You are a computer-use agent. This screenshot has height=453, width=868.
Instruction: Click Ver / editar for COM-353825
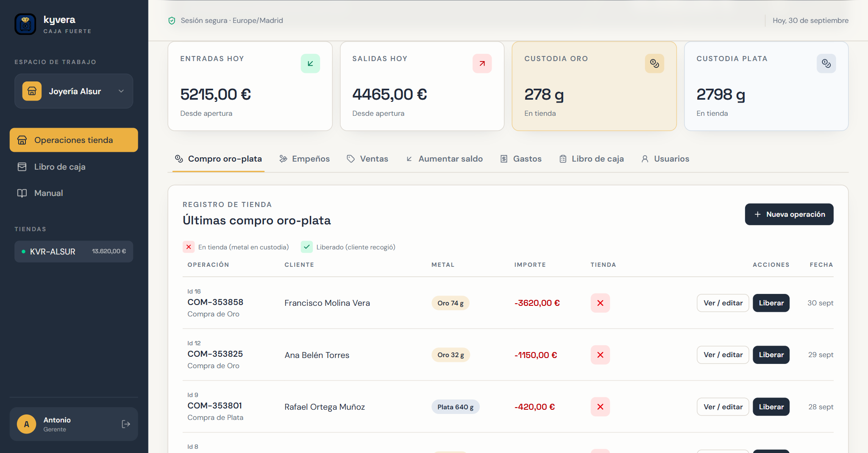(723, 355)
